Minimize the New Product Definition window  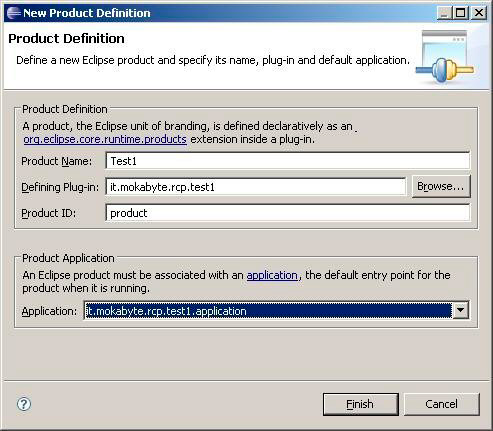[444, 13]
